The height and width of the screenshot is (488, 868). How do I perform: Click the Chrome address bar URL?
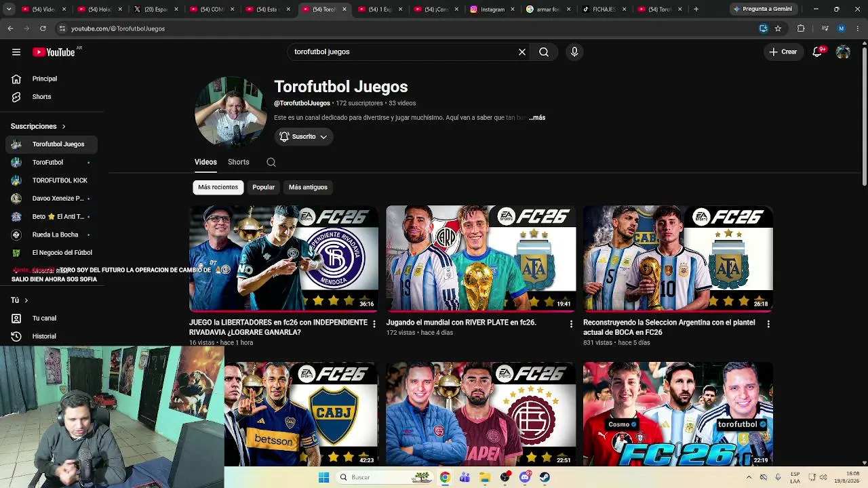pos(118,28)
